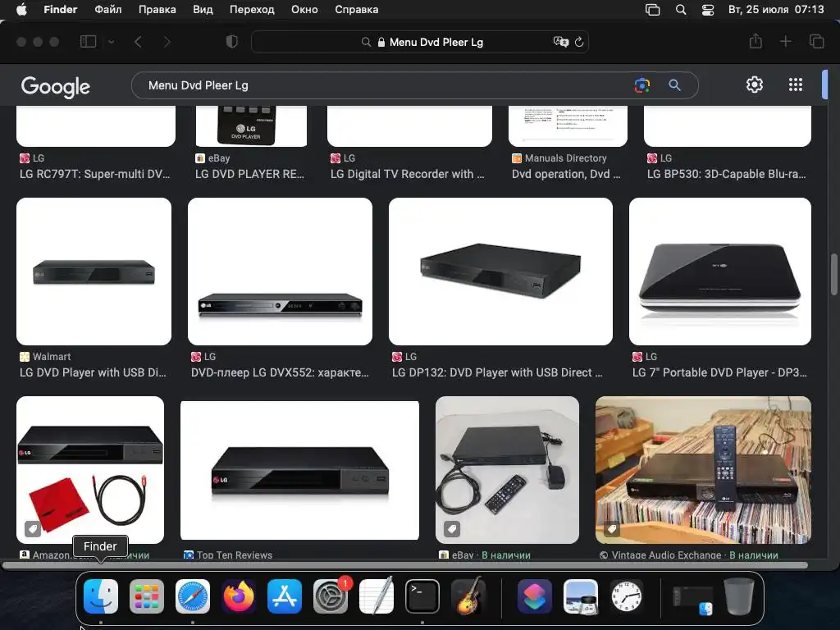Screen dimensions: 840x630
Task: Open System Settings from the Dock
Action: pyautogui.click(x=331, y=596)
